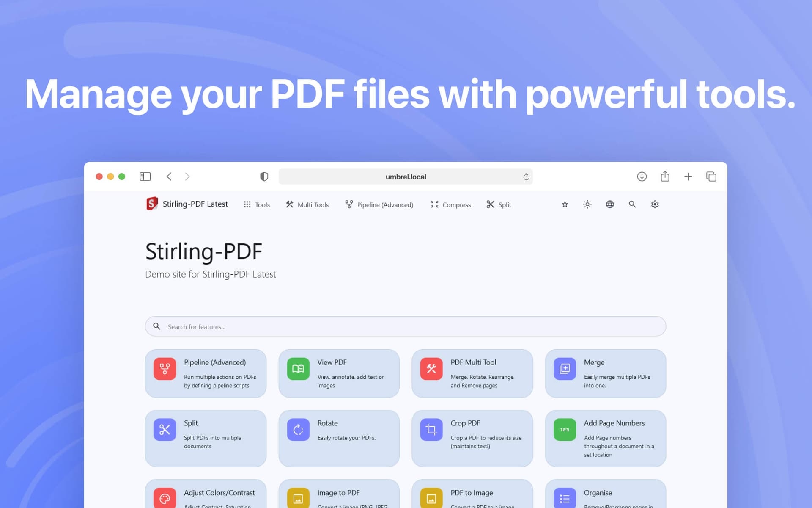Open the Compress tool icon
This screenshot has width=812, height=508.
point(434,204)
